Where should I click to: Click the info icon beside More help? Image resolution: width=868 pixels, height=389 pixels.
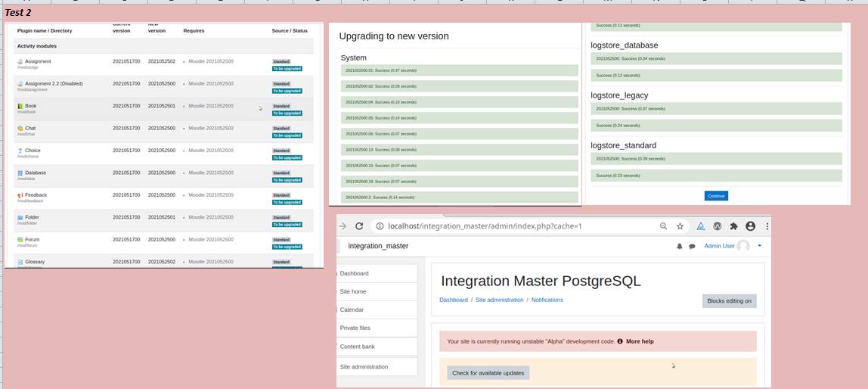point(620,341)
